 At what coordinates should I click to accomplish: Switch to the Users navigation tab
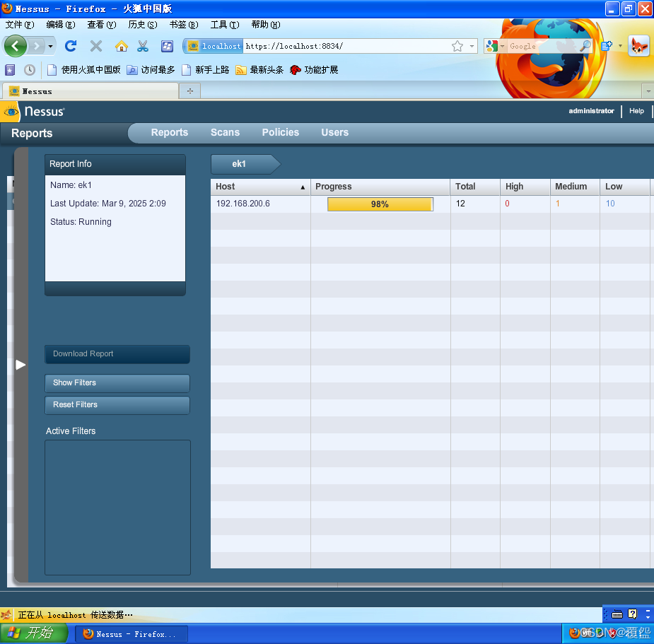click(x=334, y=132)
